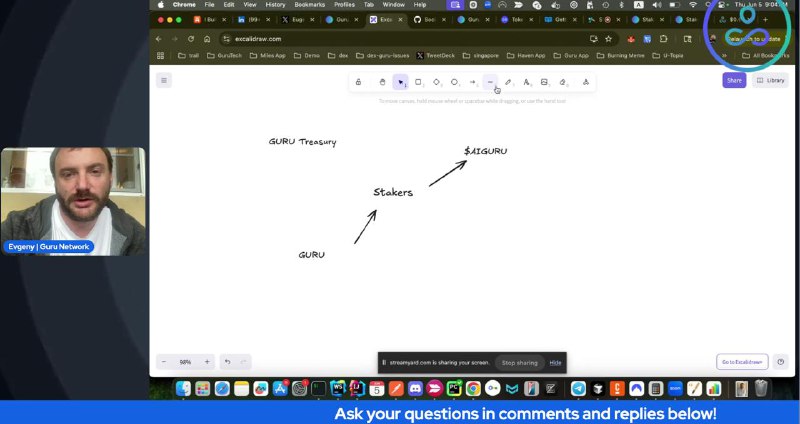Select the $AIGURU text on canvas
Image resolution: width=800 pixels, height=424 pixels.
click(x=486, y=151)
